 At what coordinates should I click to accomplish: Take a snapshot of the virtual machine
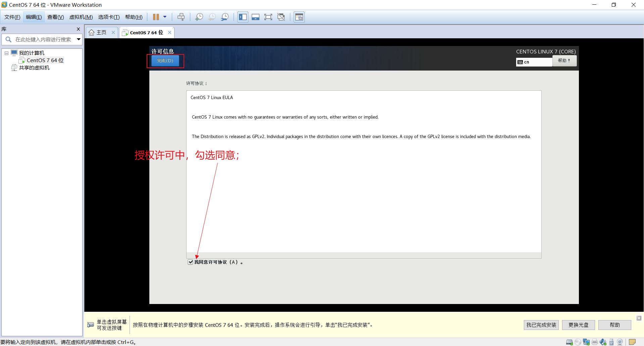(199, 17)
